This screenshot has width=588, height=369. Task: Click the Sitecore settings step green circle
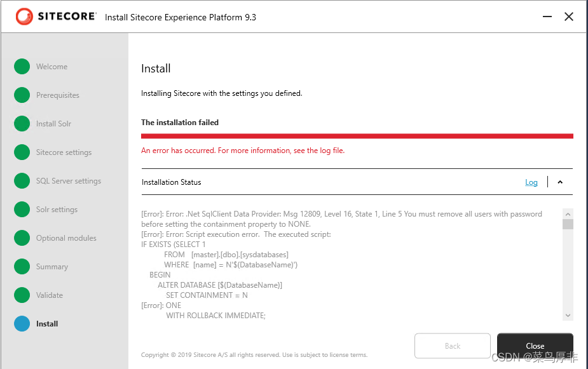point(22,152)
